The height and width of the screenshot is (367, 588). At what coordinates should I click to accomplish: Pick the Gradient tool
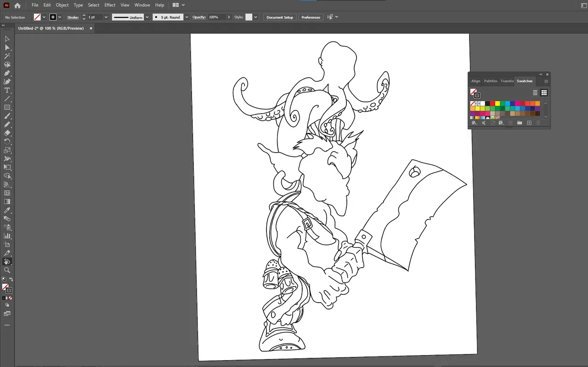7,201
